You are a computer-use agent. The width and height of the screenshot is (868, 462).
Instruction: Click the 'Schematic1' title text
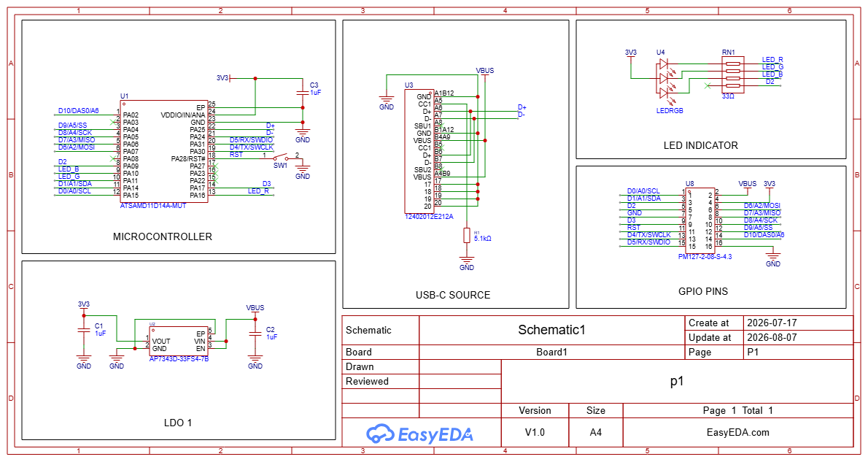tap(551, 330)
